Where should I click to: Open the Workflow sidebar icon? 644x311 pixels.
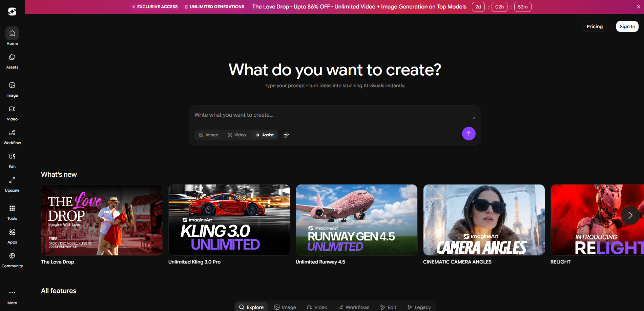[12, 133]
